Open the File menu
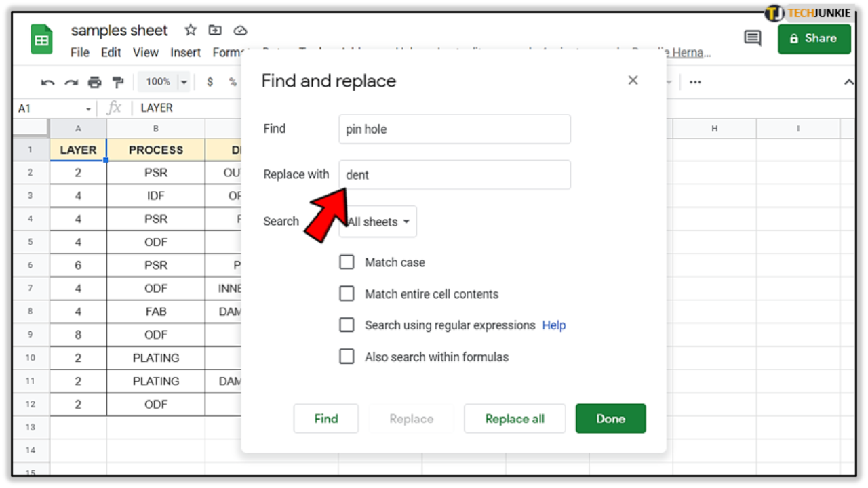Screen dimensions: 868x488 79,52
